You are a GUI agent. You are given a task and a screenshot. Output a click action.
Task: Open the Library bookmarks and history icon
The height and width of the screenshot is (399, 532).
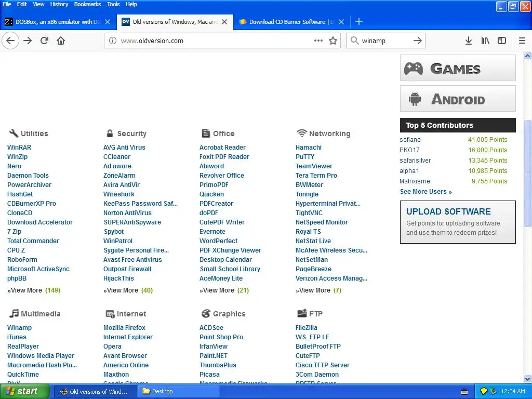click(485, 41)
